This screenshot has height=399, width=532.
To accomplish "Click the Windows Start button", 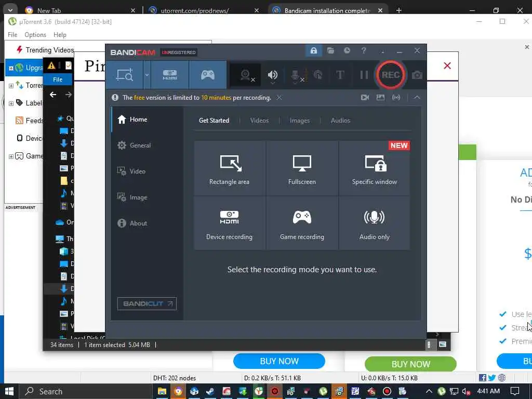I will tap(9, 392).
